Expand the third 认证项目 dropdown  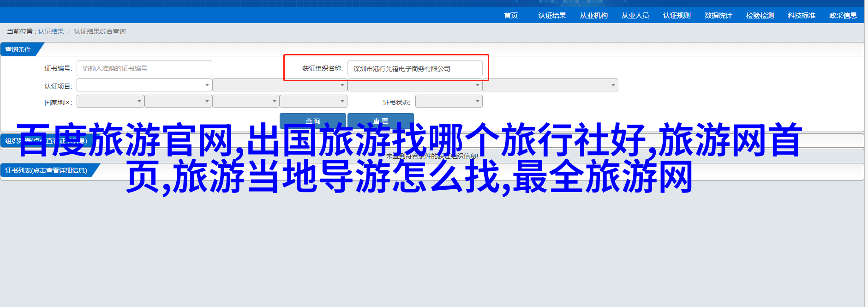[415, 85]
